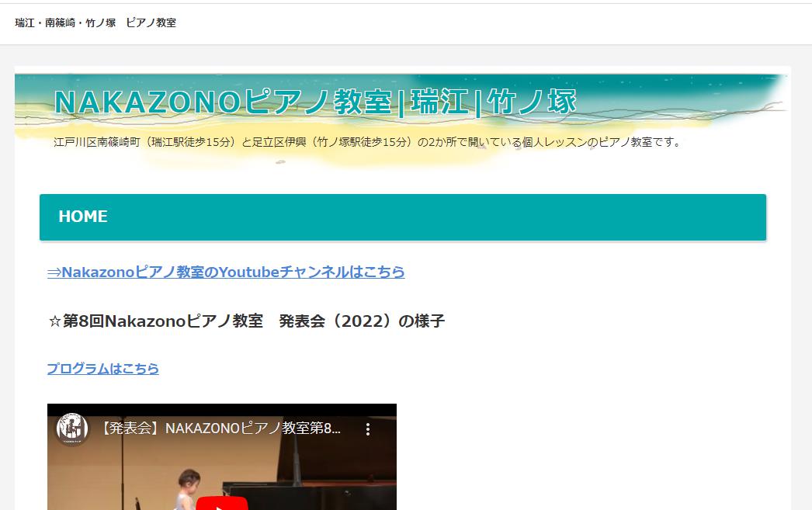Image resolution: width=812 pixels, height=510 pixels.
Task: Open the video's three-dot options menu
Action: point(368,429)
